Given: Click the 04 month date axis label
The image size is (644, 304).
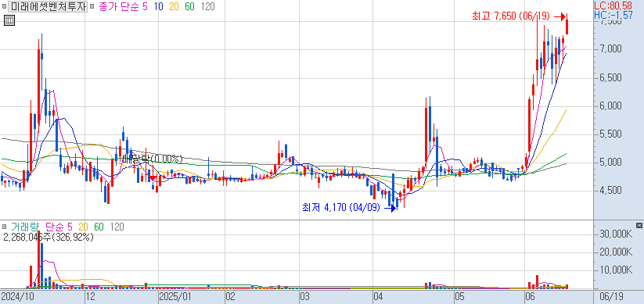Looking at the screenshot, I should (378, 296).
